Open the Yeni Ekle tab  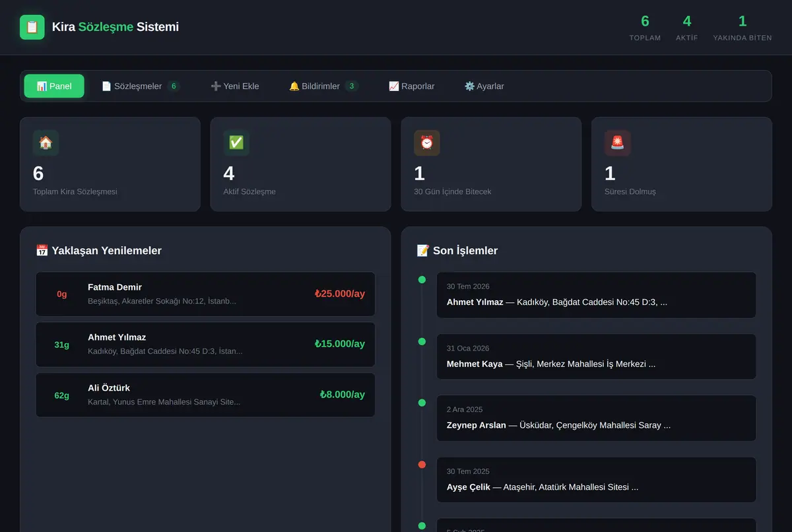[235, 86]
